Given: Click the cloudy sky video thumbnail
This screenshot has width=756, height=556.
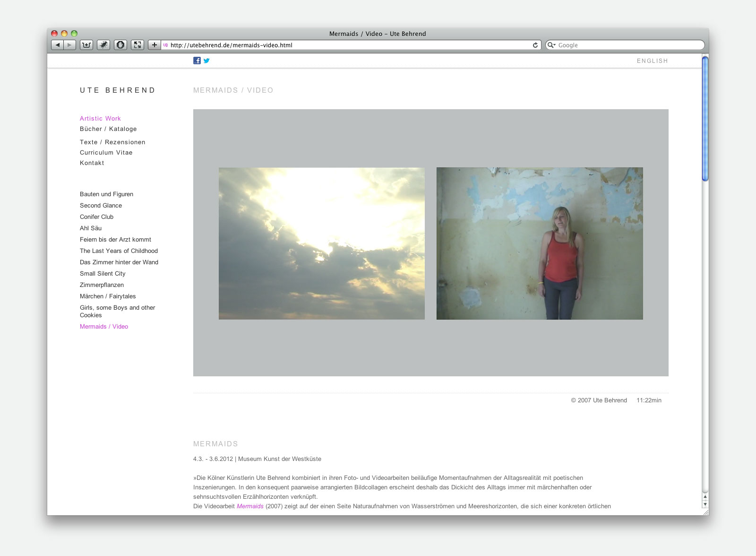Looking at the screenshot, I should tap(321, 243).
